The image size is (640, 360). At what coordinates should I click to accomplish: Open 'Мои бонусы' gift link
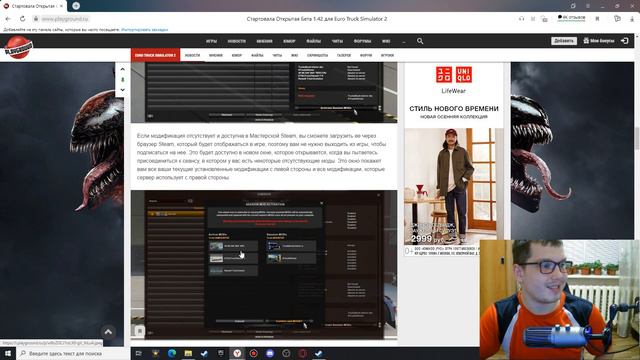click(599, 41)
